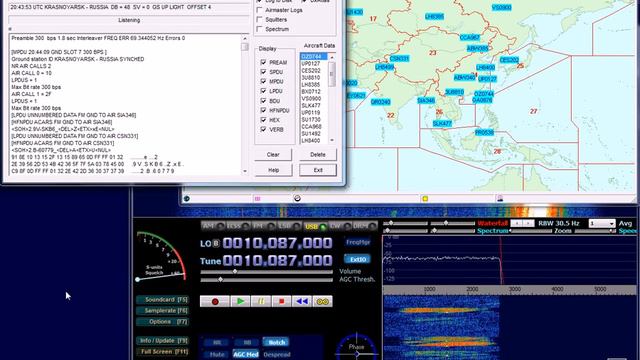Screen dimensions: 640x360
Task: Uncheck the MPDU display option
Action: [x=263, y=81]
